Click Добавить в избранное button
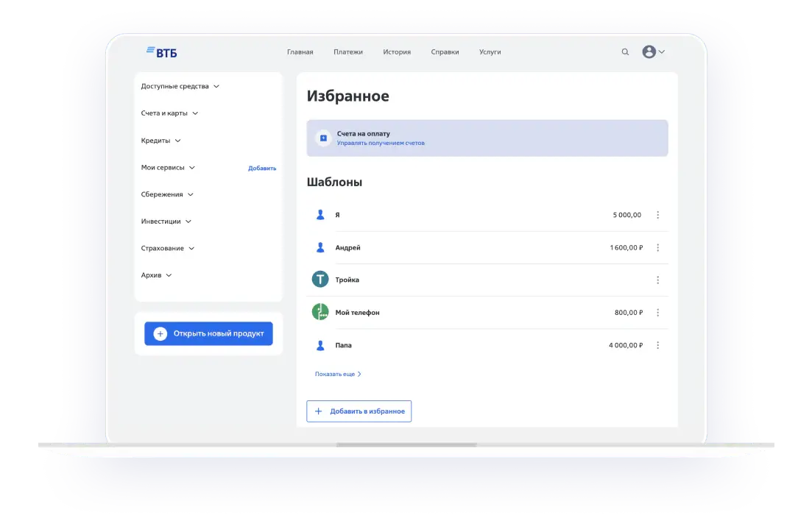The width and height of the screenshot is (812, 524). tap(359, 411)
